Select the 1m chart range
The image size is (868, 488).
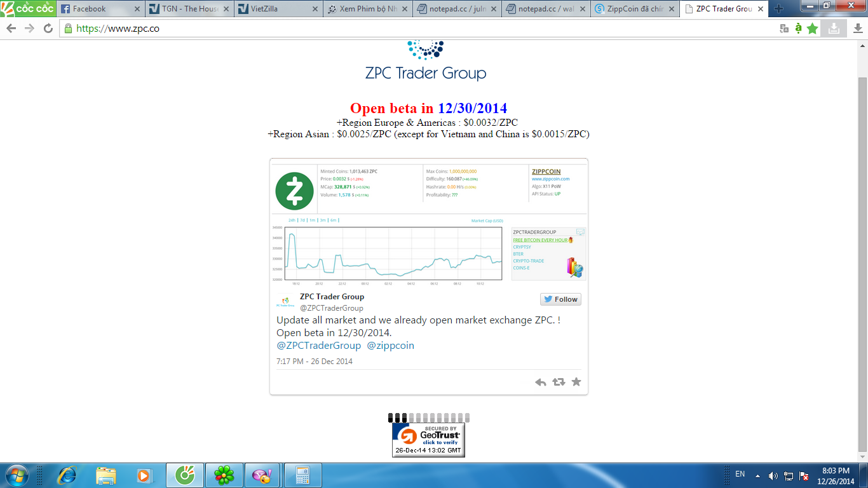[313, 220]
